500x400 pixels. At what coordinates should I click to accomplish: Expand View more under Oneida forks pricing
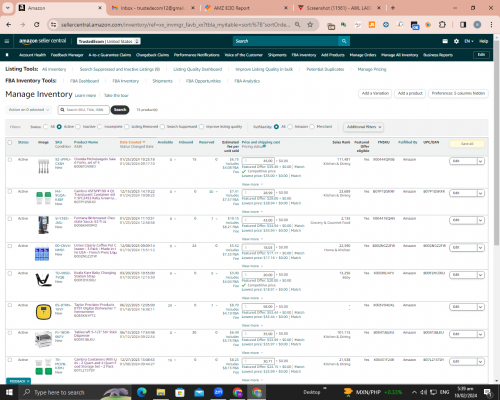click(252, 184)
